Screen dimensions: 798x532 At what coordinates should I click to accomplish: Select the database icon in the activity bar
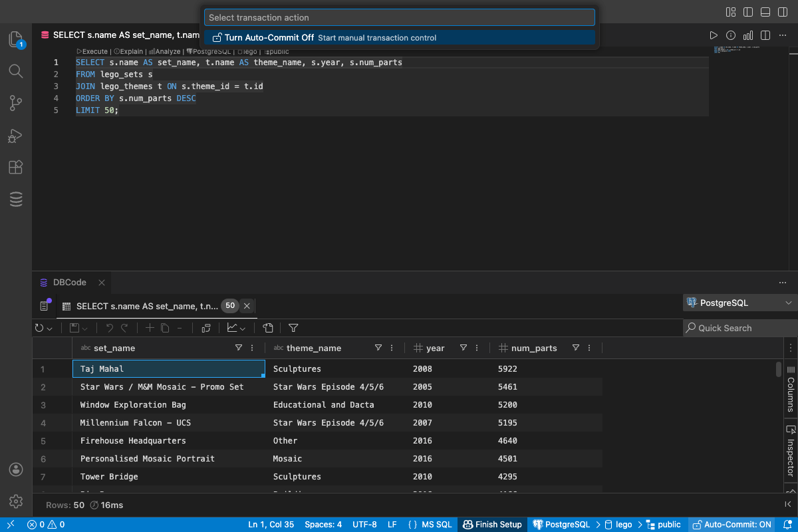click(16, 199)
